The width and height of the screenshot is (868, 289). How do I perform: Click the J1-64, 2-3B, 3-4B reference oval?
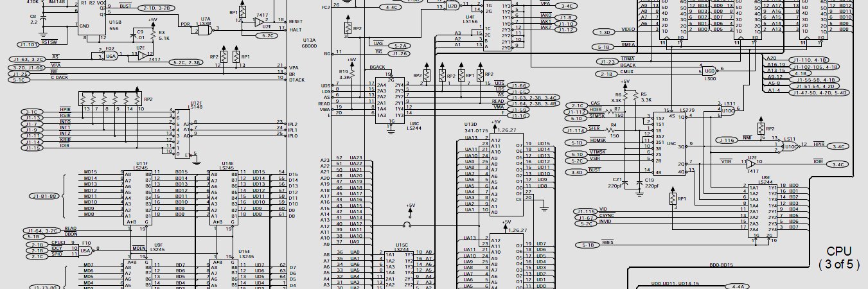click(x=534, y=103)
